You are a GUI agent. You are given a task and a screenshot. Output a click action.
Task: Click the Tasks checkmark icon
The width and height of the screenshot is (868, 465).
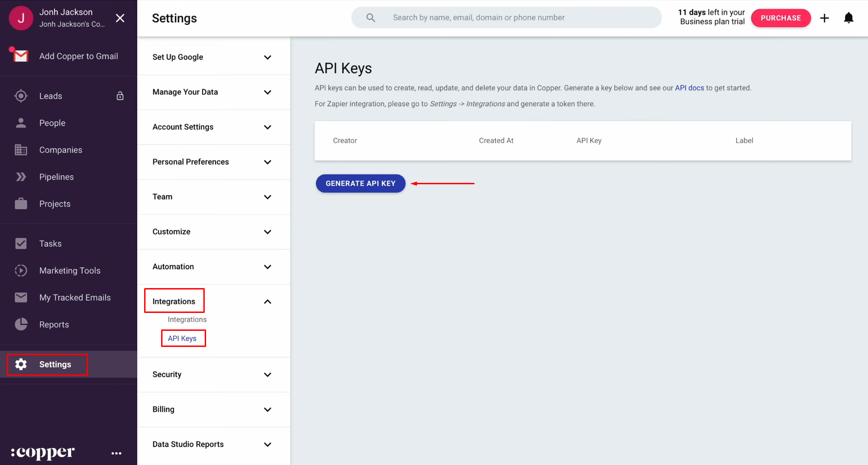coord(21,244)
